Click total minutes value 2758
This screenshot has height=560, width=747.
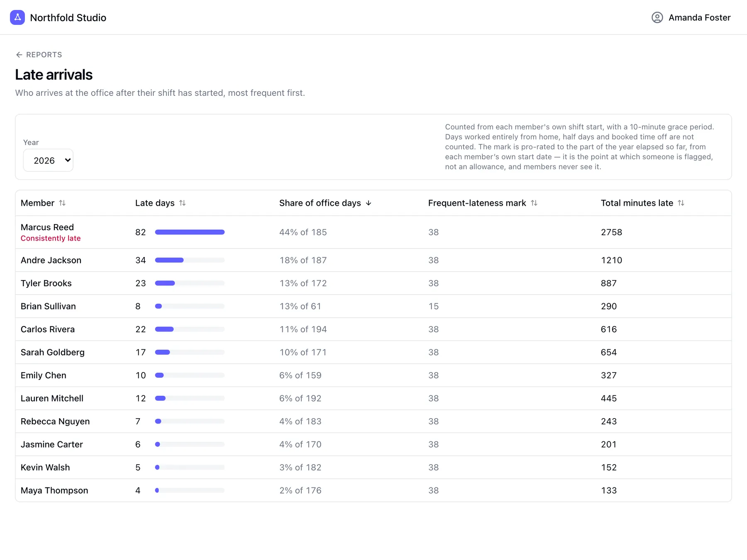click(611, 232)
